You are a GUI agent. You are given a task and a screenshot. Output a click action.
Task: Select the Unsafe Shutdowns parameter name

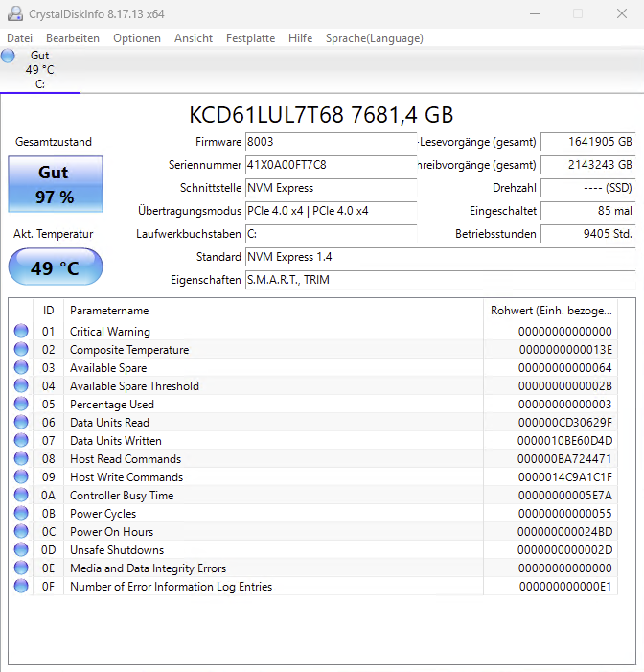point(117,550)
